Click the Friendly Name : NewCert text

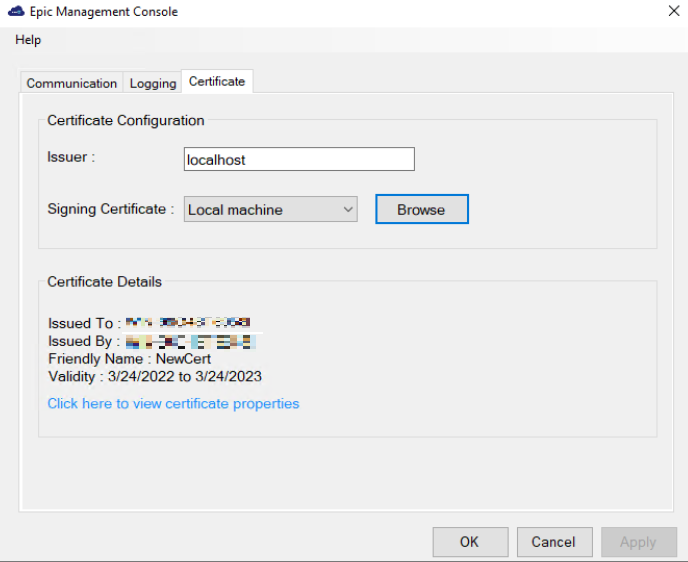click(x=129, y=359)
